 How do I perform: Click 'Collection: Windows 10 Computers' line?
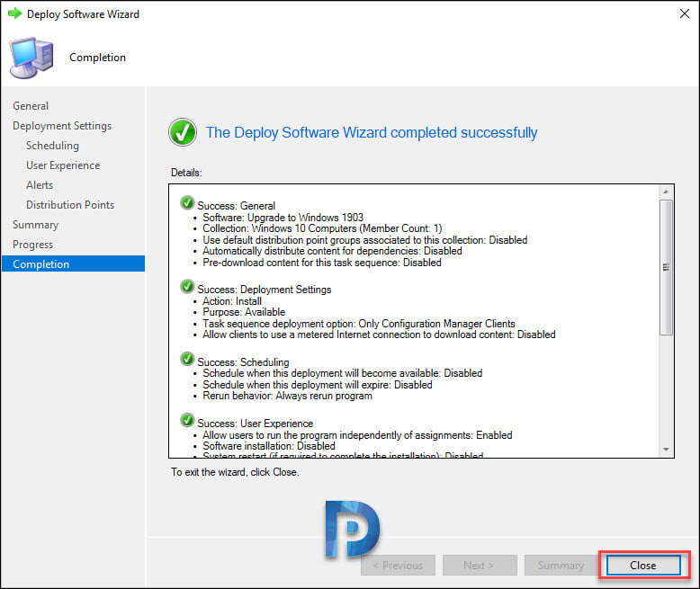pyautogui.click(x=322, y=228)
